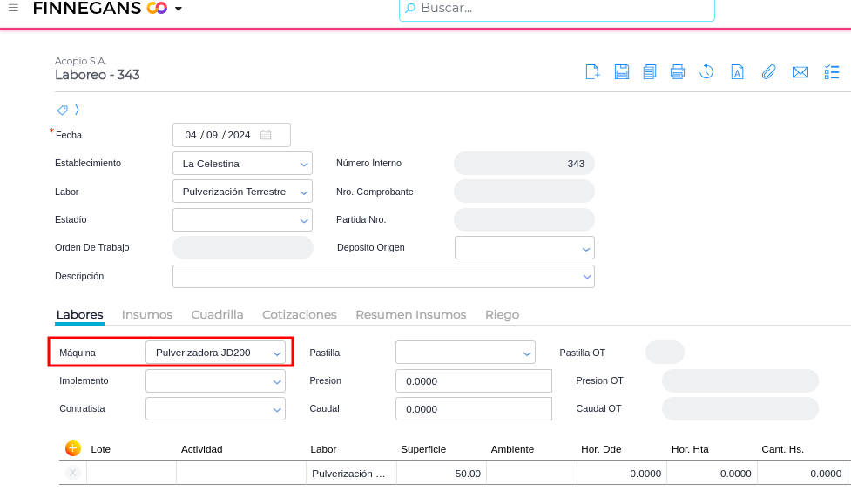Viewport: 851px width, 504px height.
Task: Send by email using the envelope icon
Action: (800, 72)
